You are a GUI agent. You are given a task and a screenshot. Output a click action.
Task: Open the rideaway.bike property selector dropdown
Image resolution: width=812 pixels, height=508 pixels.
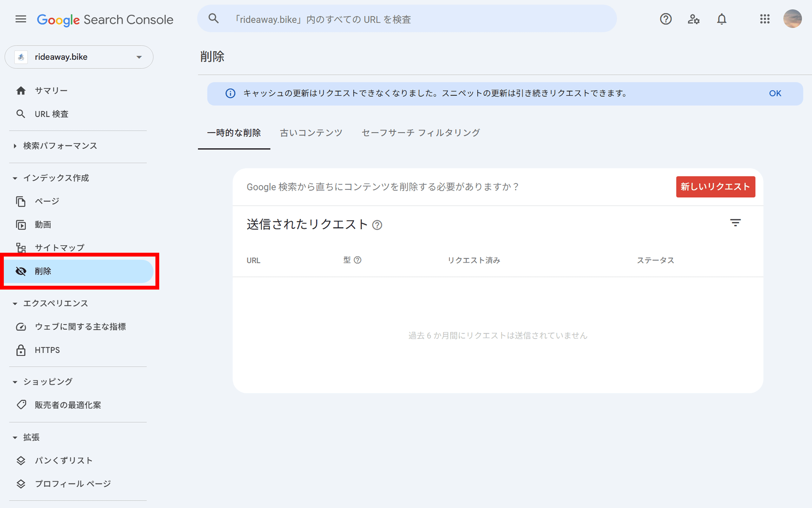coord(79,57)
